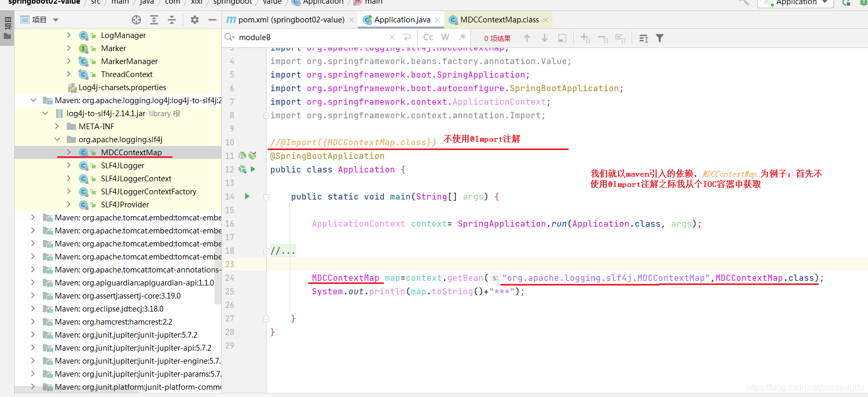Select Maven org.assertj:assertj-core:3.19.0
868x397 pixels.
pyautogui.click(x=118, y=295)
